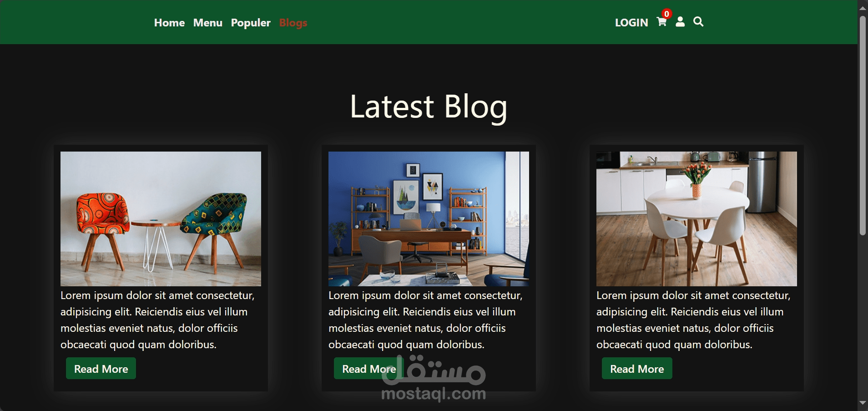868x411 pixels.
Task: Click the scrollbar down arrow
Action: coord(863,403)
